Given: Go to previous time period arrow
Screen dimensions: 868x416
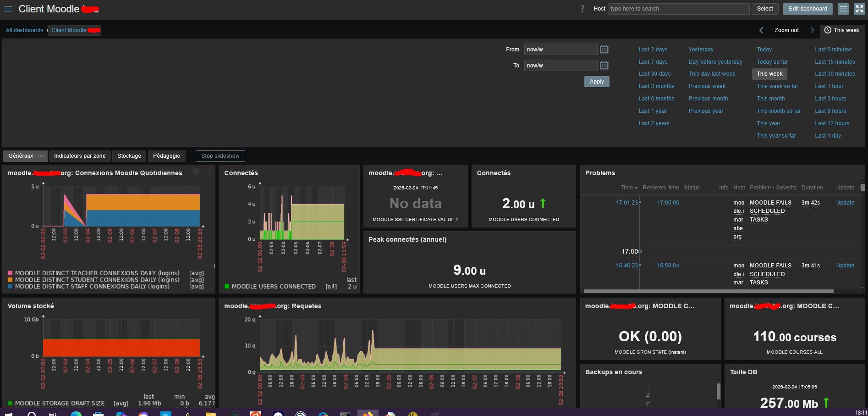Looking at the screenshot, I should coord(761,30).
